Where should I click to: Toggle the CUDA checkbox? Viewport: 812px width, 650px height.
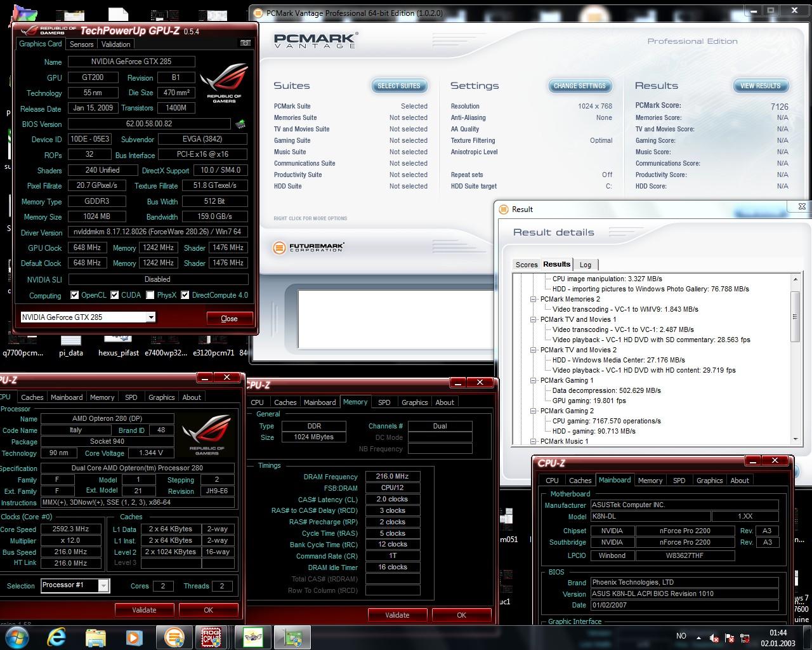115,295
